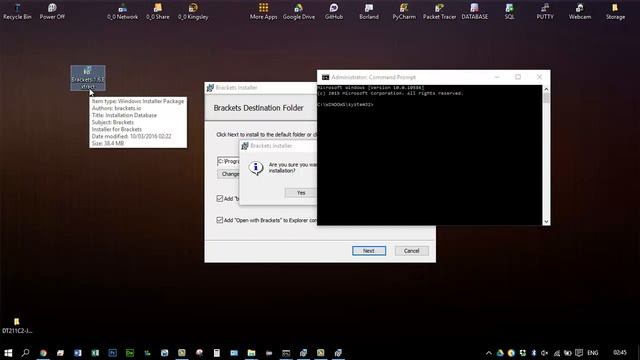Select the 0_0 Network desktop icon

pos(122,11)
